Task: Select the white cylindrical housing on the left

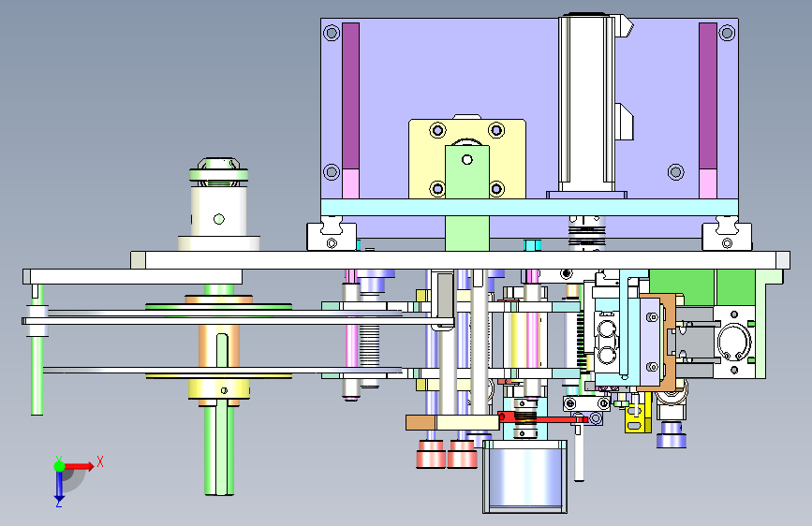Action: (218, 212)
